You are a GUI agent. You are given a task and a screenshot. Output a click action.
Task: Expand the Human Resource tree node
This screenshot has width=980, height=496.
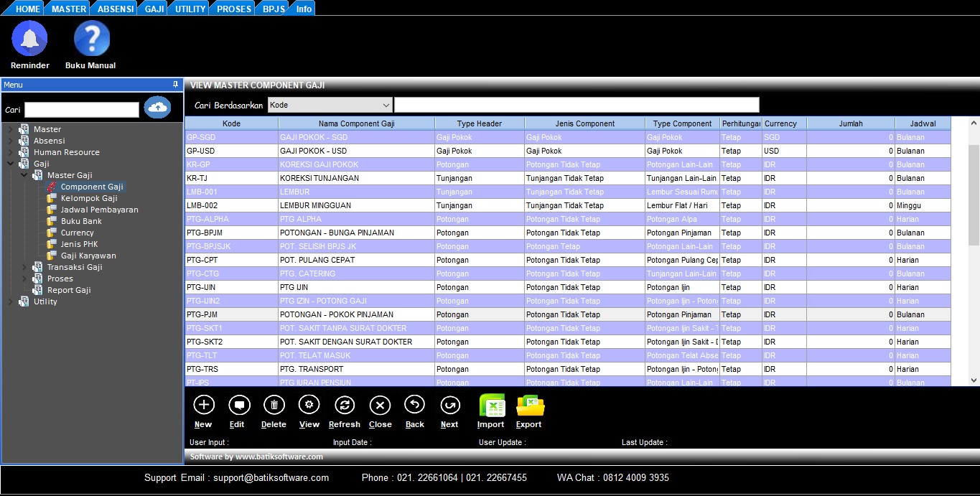point(10,152)
